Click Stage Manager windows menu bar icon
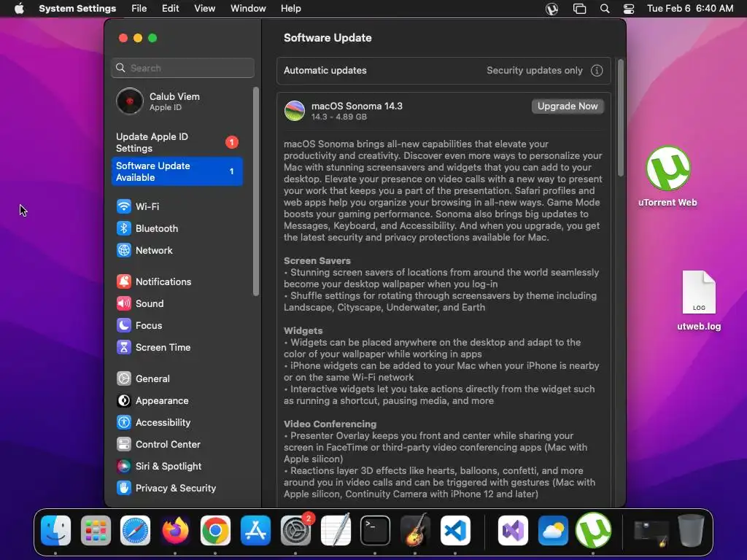This screenshot has width=747, height=560. pos(579,9)
